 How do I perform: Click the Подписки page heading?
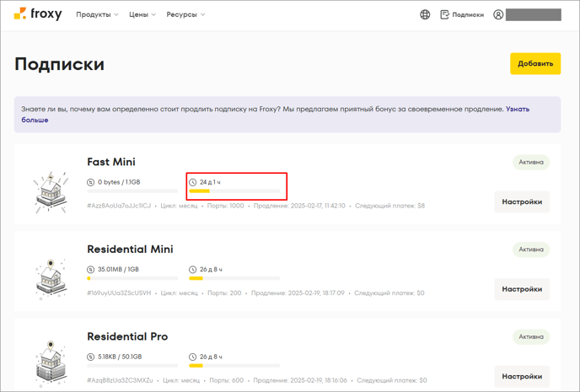(x=60, y=64)
